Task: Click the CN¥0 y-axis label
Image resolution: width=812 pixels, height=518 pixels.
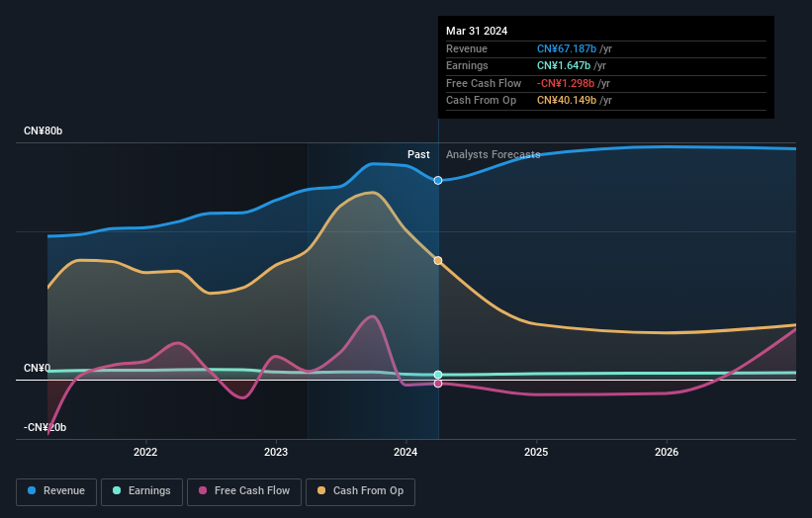Action: point(38,368)
